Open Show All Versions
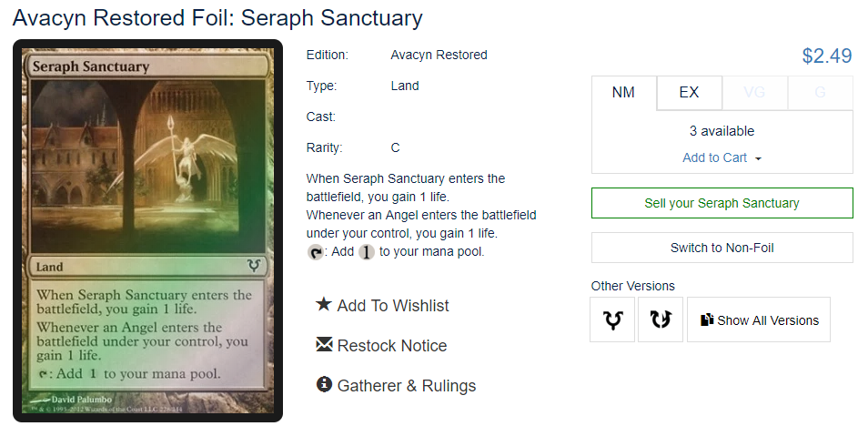 coord(759,319)
